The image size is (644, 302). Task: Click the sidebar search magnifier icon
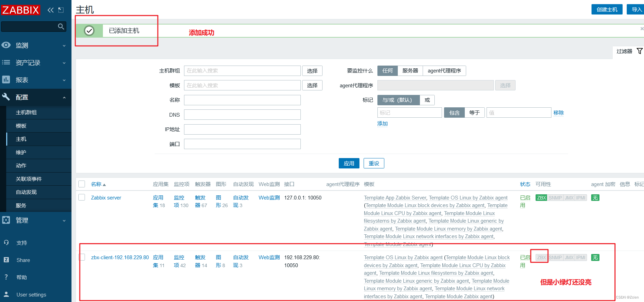[x=61, y=27]
